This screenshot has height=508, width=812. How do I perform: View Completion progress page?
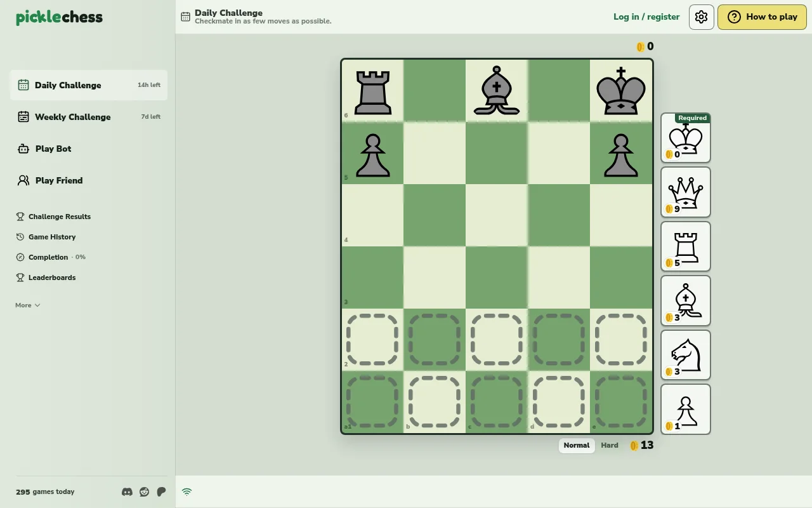point(50,257)
